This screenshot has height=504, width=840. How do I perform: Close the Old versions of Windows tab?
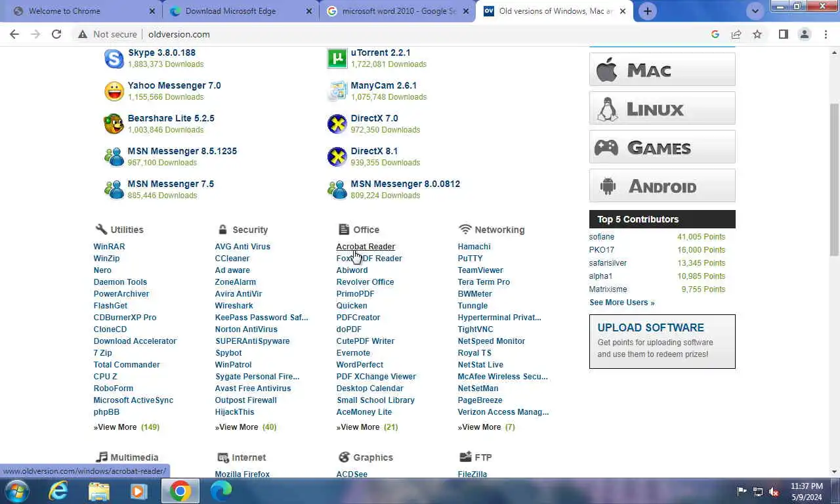click(x=623, y=11)
